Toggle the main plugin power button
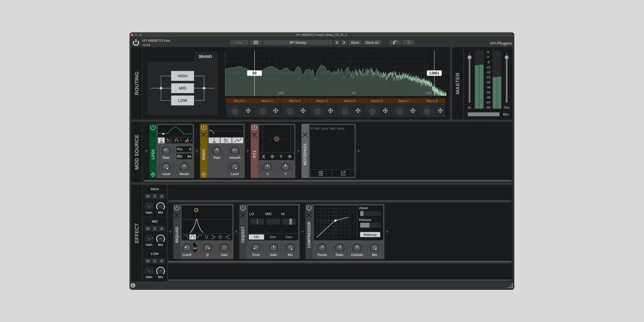 click(136, 42)
